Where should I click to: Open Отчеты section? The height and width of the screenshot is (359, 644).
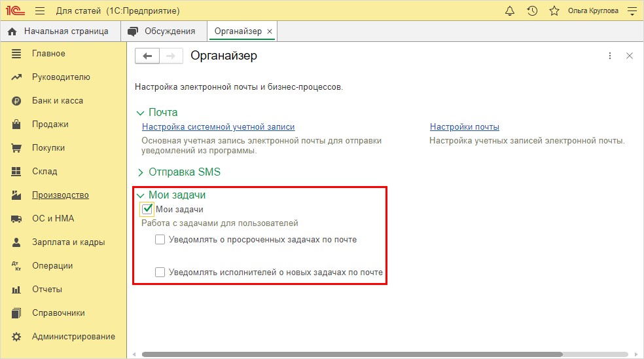point(47,290)
